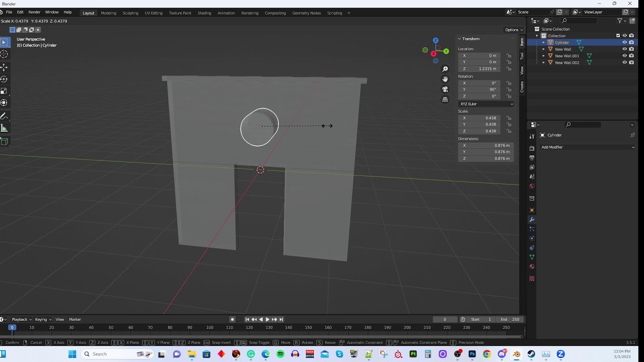
Task: Open Object Data properties green triangle tab
Action: click(532, 257)
